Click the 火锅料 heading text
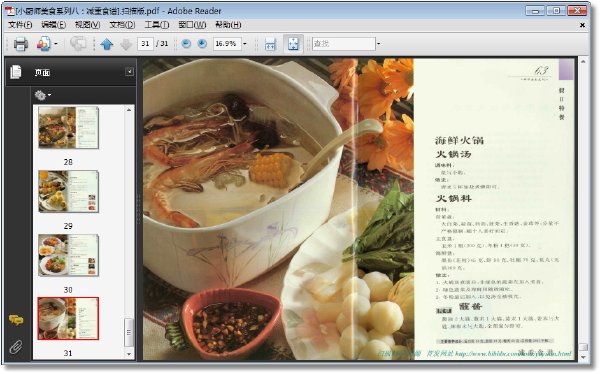This screenshot has width=600, height=374. click(x=453, y=199)
